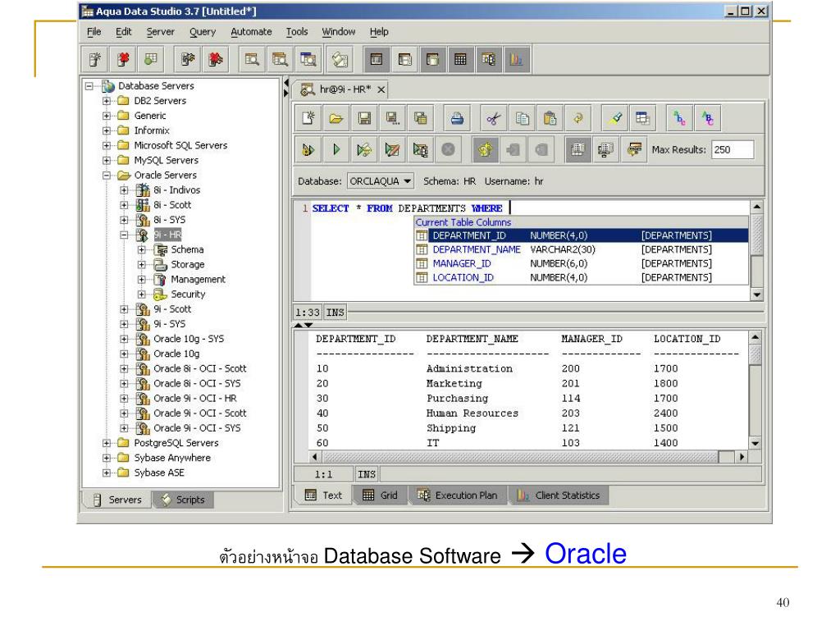Click the Print icon in query toolbar
The width and height of the screenshot is (840, 630).
(457, 118)
